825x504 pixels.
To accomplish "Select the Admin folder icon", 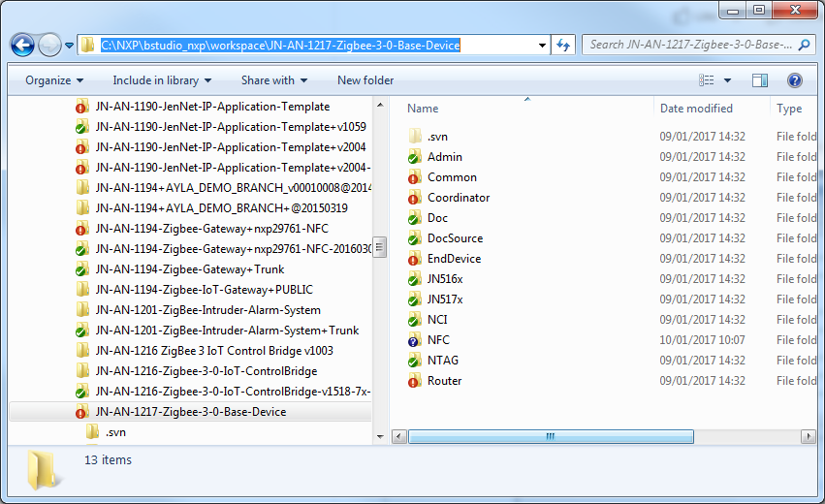I will pyautogui.click(x=415, y=157).
